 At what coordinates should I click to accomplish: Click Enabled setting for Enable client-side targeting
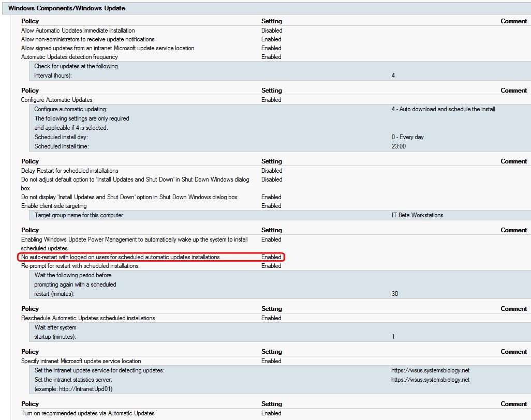click(271, 206)
